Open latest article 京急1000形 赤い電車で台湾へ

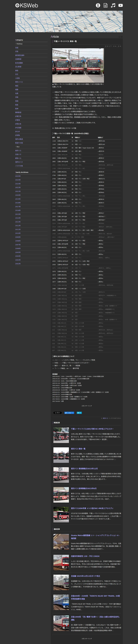coord(95,618)
